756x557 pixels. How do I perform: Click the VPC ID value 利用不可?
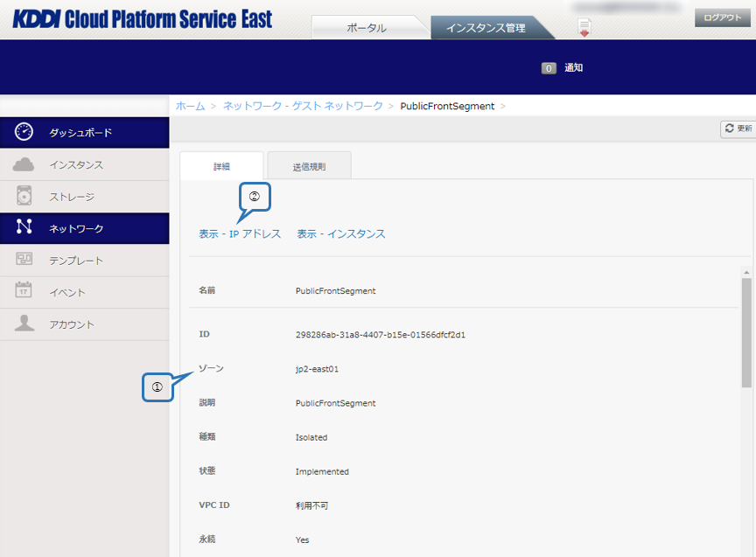tap(311, 505)
